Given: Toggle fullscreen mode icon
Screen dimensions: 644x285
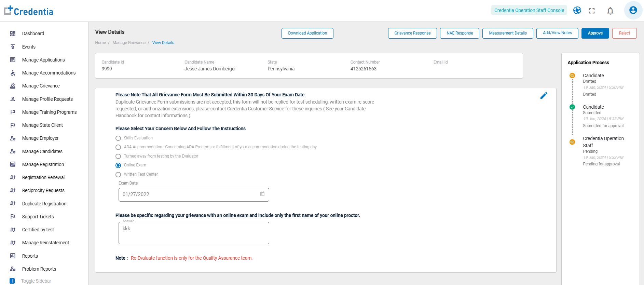Looking at the screenshot, I should tap(592, 11).
